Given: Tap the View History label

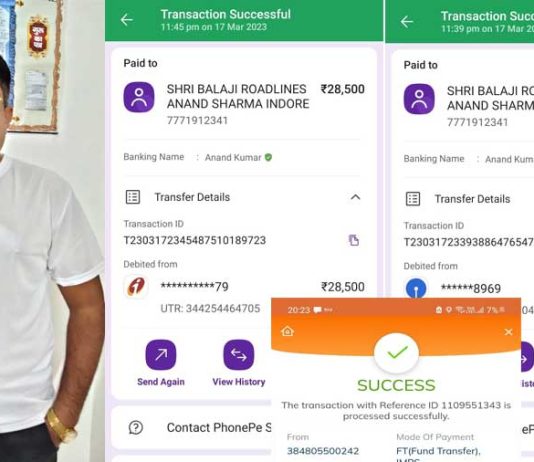Looking at the screenshot, I should click(x=239, y=382).
